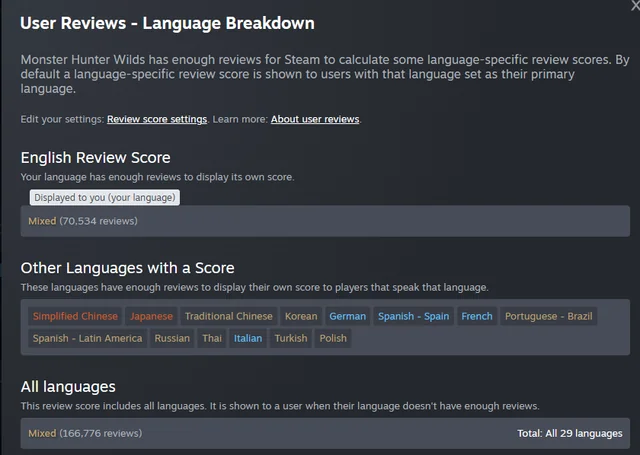Select the German language tag
Viewport: 640px width, 455px height.
point(347,316)
